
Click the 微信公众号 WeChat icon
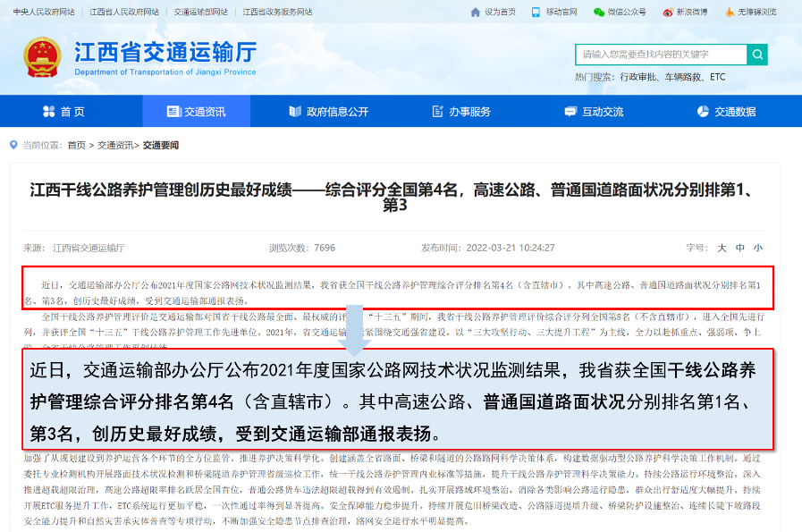598,12
